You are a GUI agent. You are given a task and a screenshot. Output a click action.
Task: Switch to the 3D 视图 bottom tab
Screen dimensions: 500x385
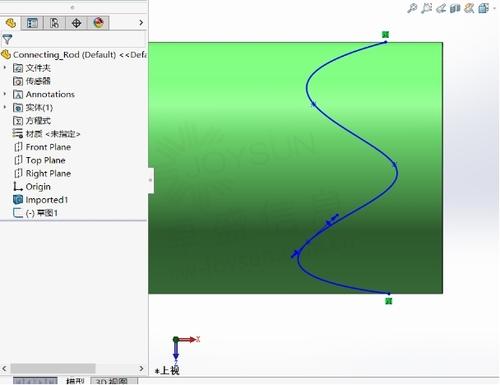pyautogui.click(x=114, y=381)
